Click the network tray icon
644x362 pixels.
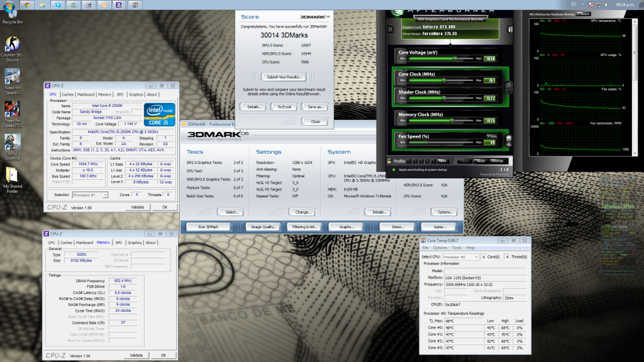click(x=599, y=5)
